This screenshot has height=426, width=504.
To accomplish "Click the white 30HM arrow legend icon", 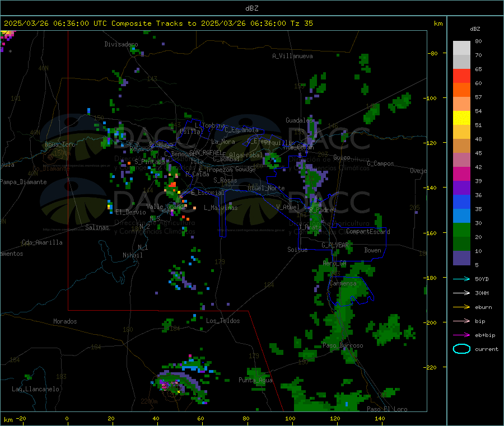I will [461, 293].
